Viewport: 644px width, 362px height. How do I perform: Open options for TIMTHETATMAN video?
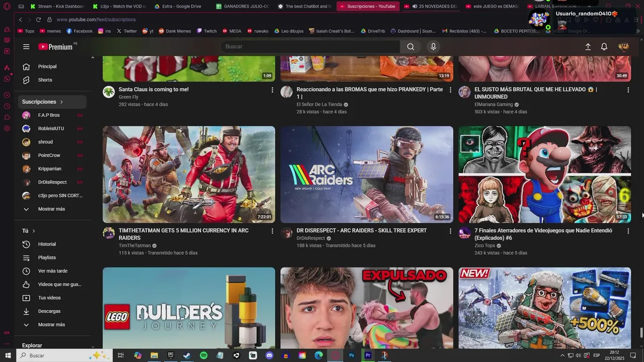pos(272,231)
